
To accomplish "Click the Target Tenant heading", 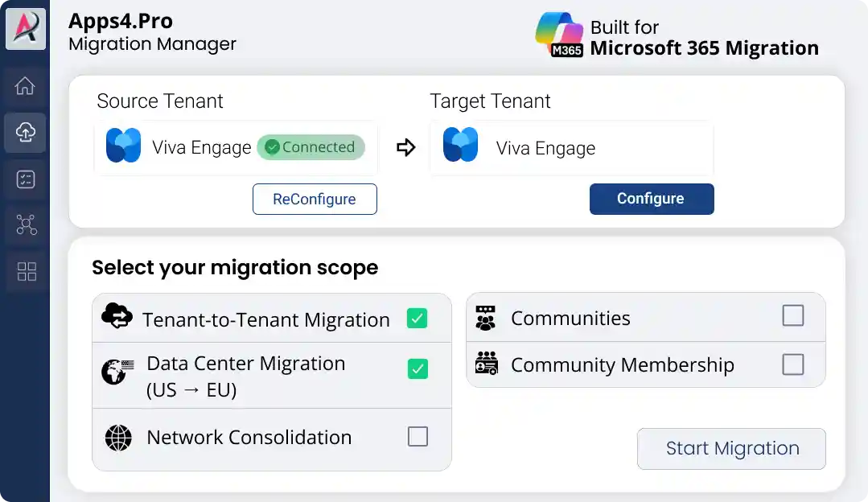I will pyautogui.click(x=490, y=101).
